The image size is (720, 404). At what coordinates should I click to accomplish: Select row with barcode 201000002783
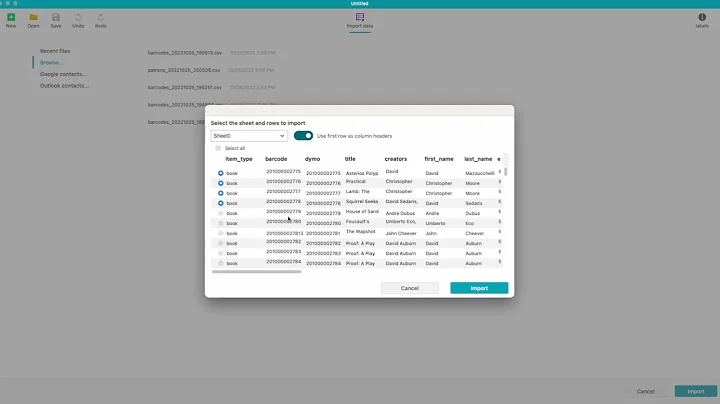pos(220,253)
